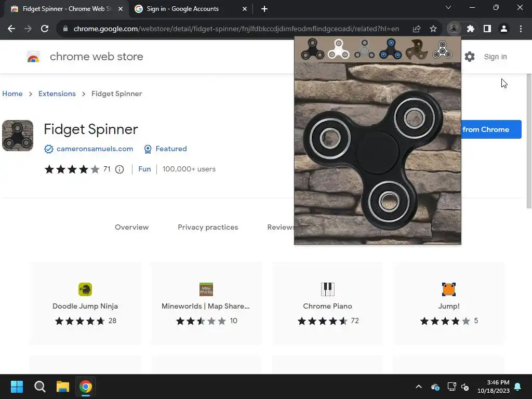This screenshot has width=532, height=399.
Task: Go forward to the next page
Action: coord(28,29)
